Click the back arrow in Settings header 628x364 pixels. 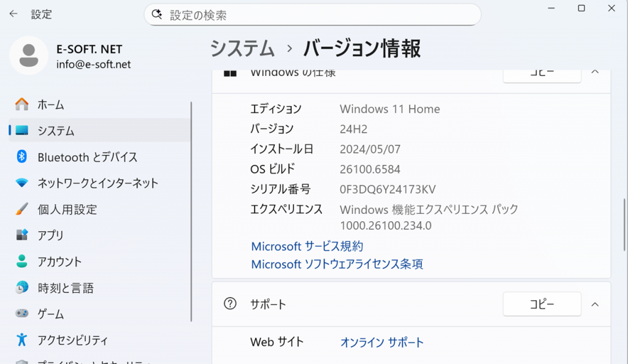pos(13,14)
